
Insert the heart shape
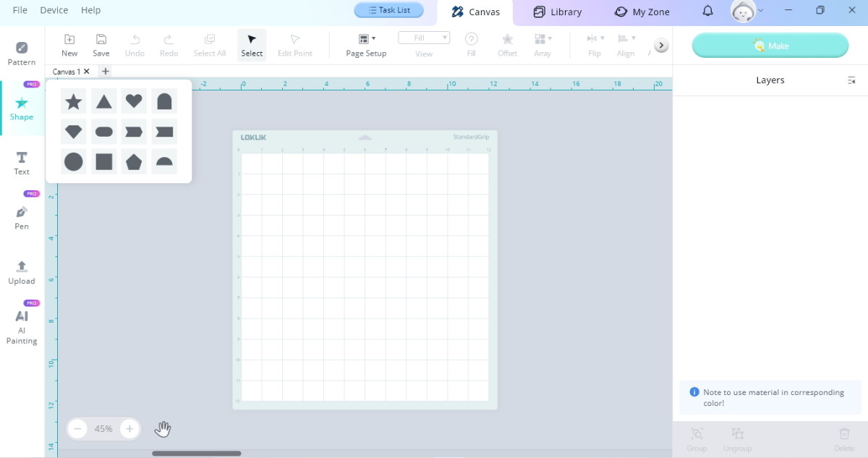tap(134, 101)
